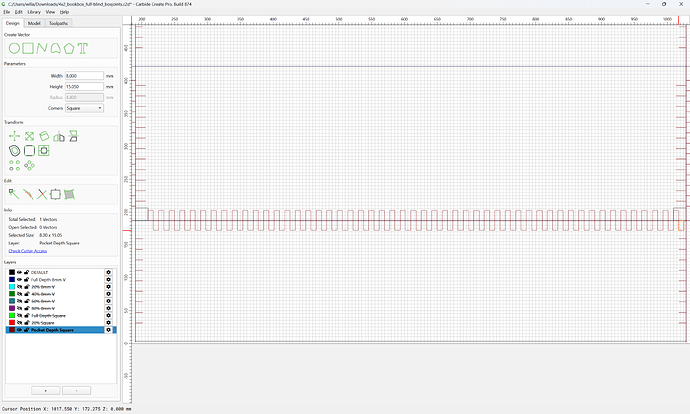Switch to the Toolpaths tab
Viewport: 690px width, 414px height.
click(59, 23)
